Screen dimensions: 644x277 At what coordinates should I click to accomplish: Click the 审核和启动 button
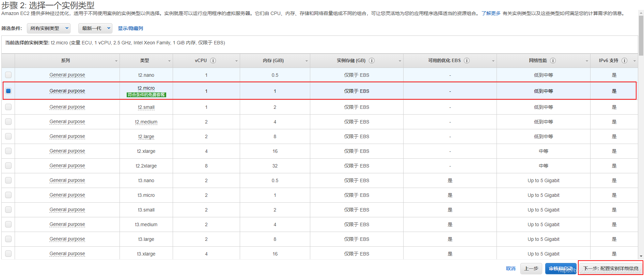[561, 268]
